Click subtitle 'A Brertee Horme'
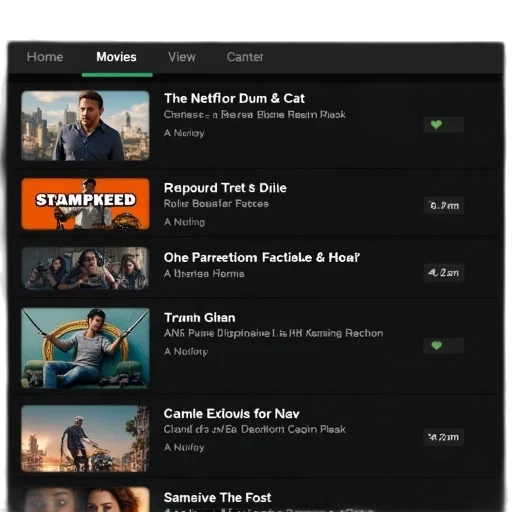Viewport: 512px width, 512px height. click(x=204, y=274)
